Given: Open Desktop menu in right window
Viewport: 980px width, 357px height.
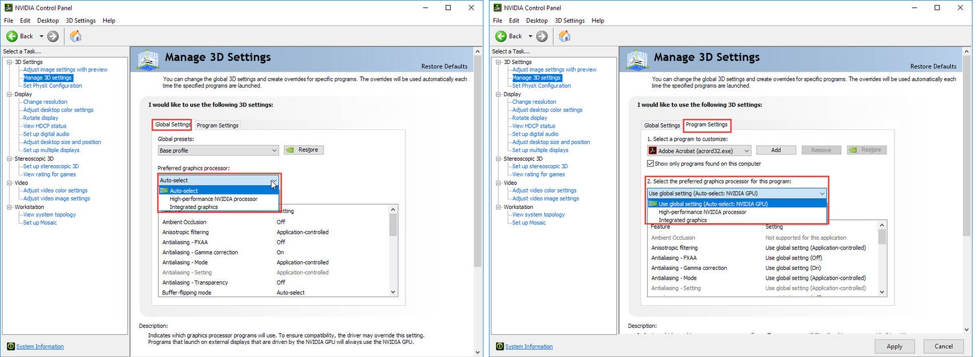Looking at the screenshot, I should click(537, 20).
